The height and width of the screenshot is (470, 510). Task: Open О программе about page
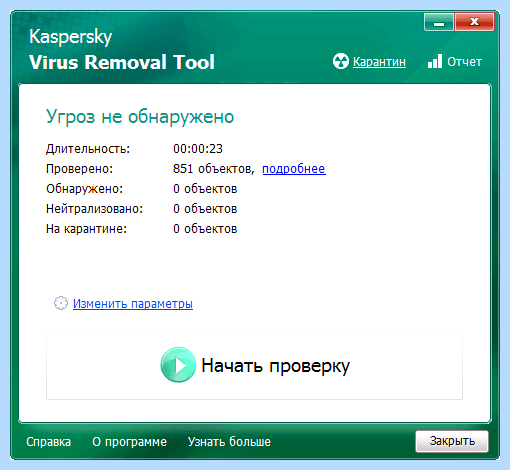(x=129, y=442)
